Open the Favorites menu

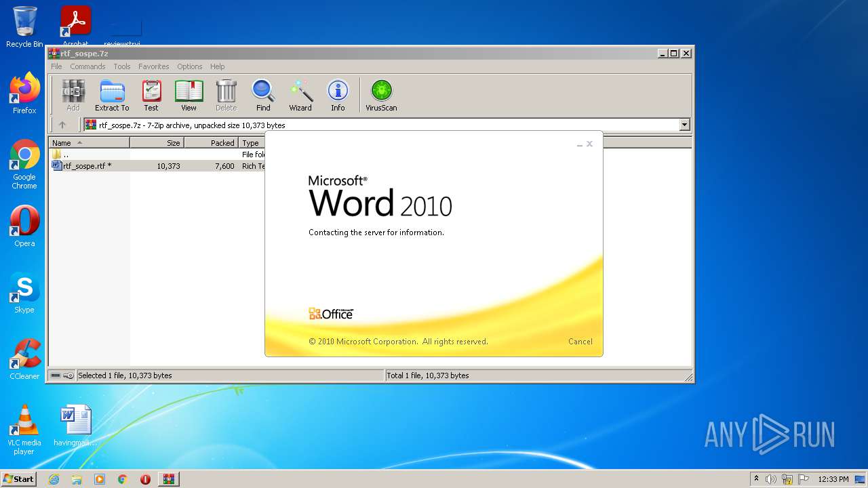154,66
